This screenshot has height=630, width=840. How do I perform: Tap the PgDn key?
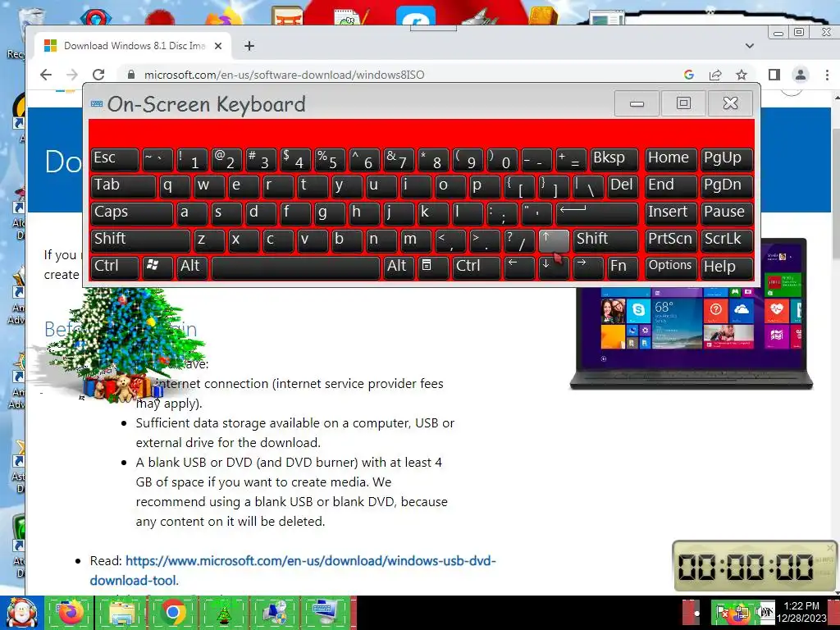click(727, 186)
